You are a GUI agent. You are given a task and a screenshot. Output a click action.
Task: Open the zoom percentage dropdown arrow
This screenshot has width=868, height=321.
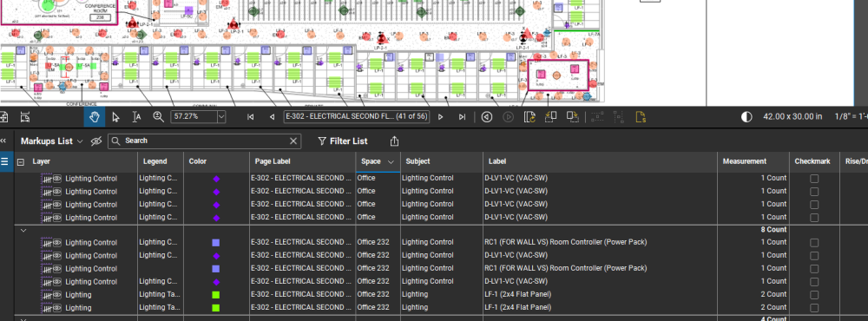(x=221, y=117)
